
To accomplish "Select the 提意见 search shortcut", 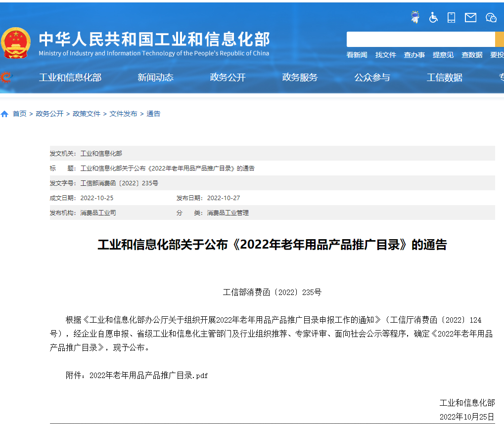I will coord(443,55).
